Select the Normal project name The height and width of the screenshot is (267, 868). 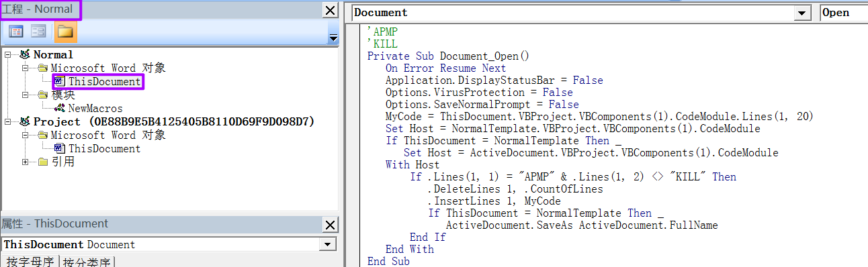(x=53, y=55)
